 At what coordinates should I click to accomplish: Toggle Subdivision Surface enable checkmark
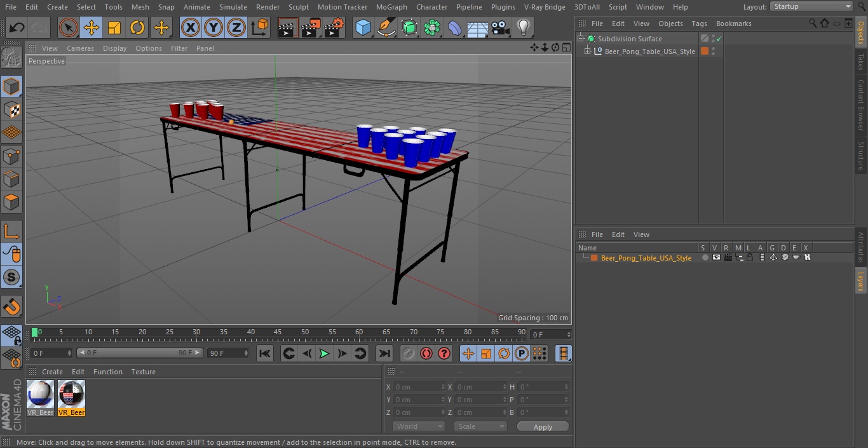click(719, 39)
